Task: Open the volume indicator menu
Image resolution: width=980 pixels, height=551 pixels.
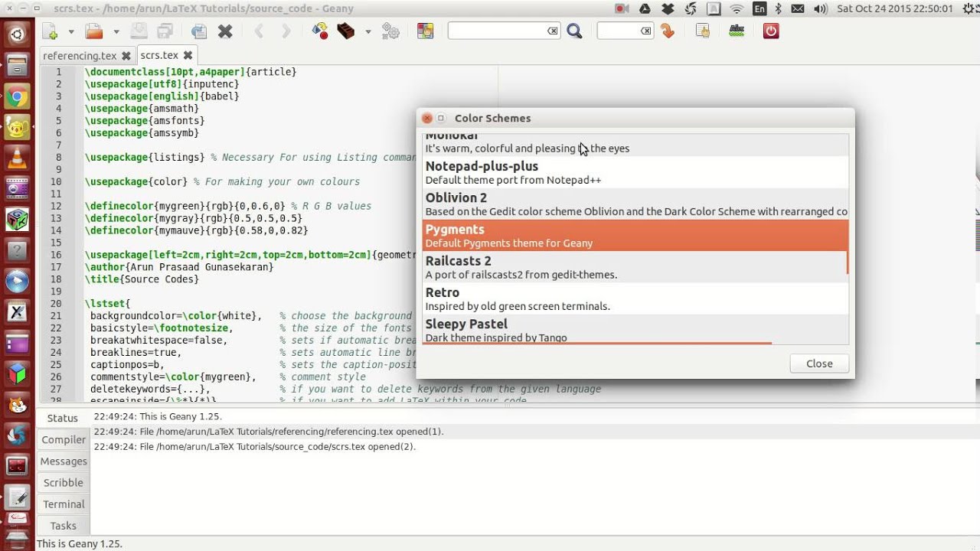Action: 821,9
